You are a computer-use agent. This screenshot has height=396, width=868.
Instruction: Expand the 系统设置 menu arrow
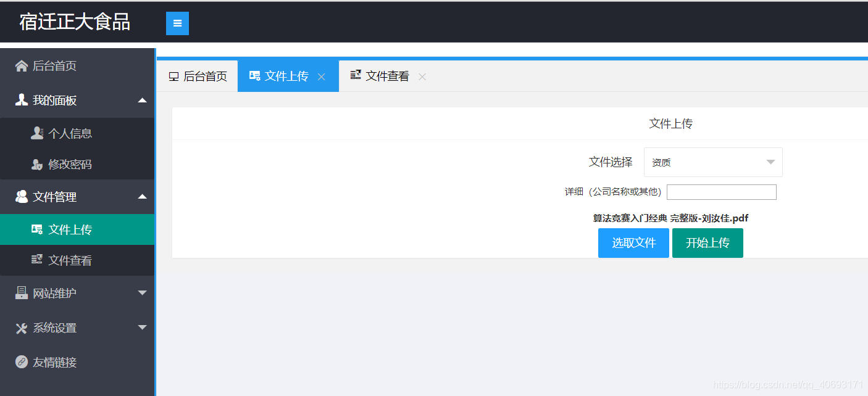(143, 328)
